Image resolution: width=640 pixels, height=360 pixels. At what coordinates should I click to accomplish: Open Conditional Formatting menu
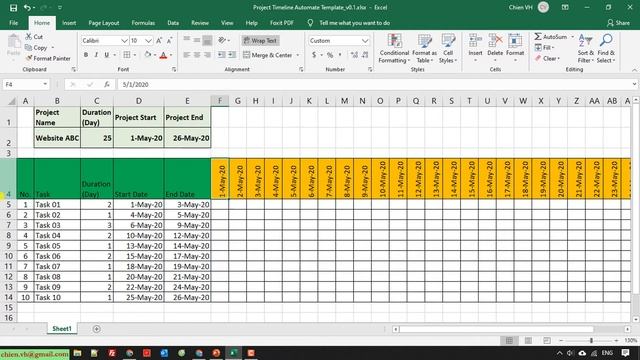394,49
